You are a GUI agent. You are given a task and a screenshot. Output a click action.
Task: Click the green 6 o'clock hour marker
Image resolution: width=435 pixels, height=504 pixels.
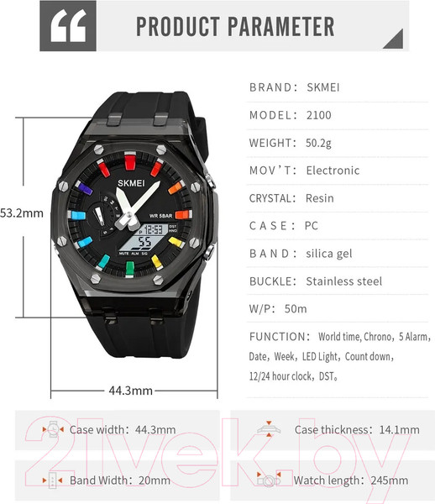coord(129,269)
